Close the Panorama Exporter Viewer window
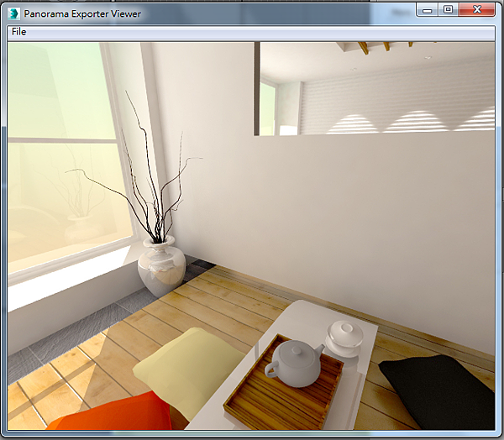Screen dimensions: 504x440 (x=477, y=10)
